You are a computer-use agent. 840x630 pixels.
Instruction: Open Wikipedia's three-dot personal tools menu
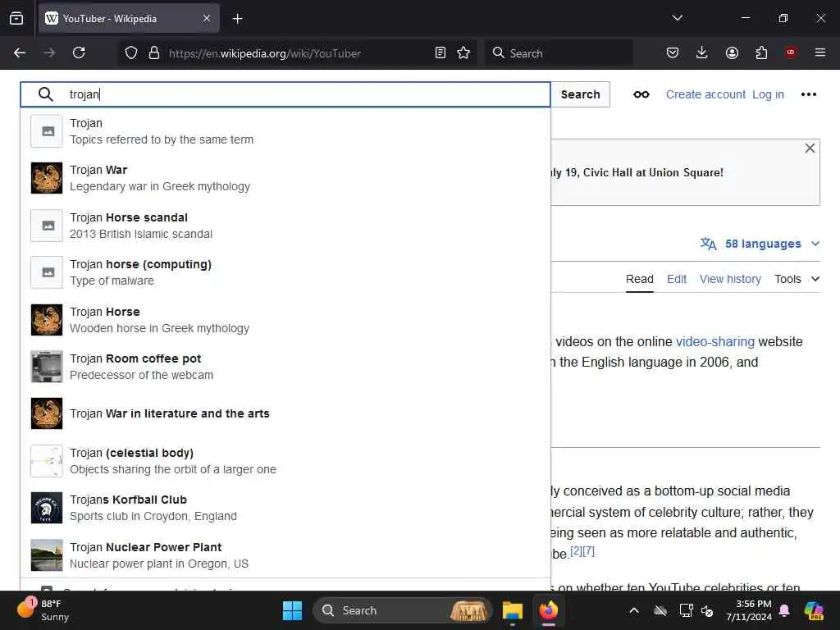pyautogui.click(x=808, y=94)
